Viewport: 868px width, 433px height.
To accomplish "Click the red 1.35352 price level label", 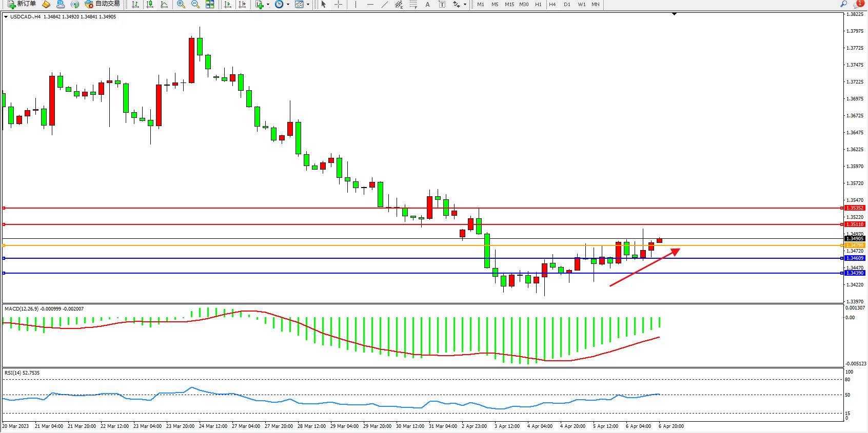I will [x=855, y=208].
